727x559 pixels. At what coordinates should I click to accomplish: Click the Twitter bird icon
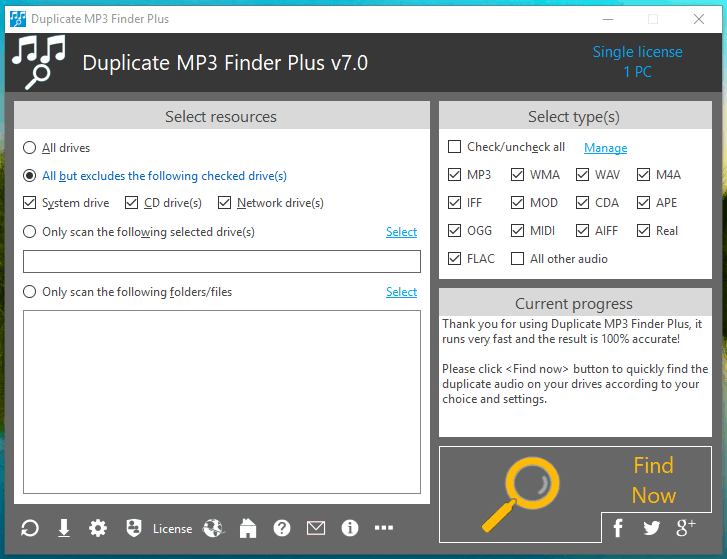(x=651, y=527)
